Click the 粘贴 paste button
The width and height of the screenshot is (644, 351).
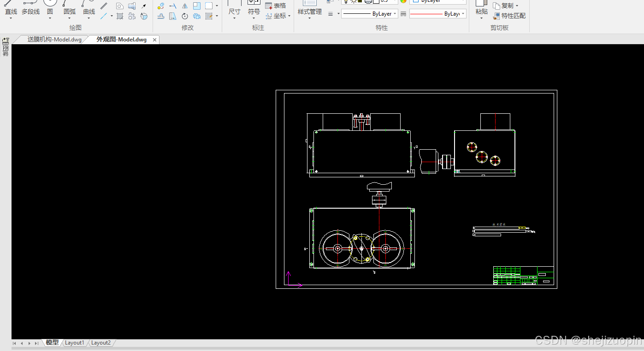click(x=482, y=8)
